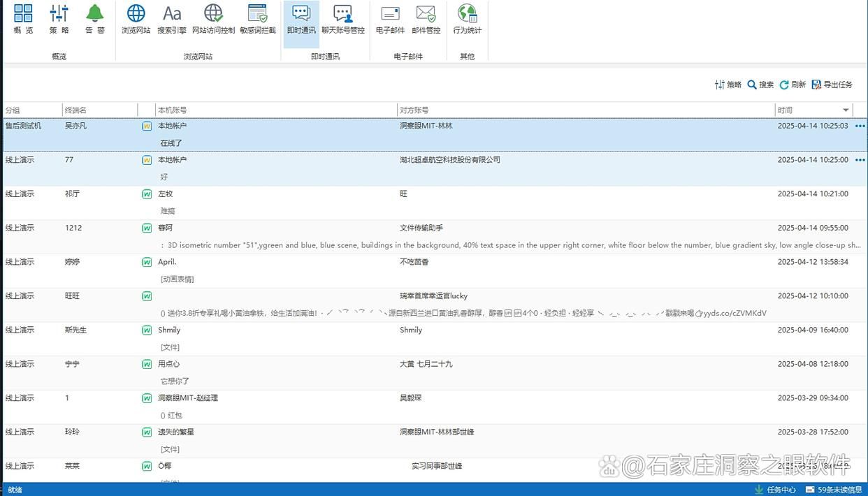This screenshot has height=496, width=868.
Task: Select account 遗失的繁星
Action: click(176, 432)
